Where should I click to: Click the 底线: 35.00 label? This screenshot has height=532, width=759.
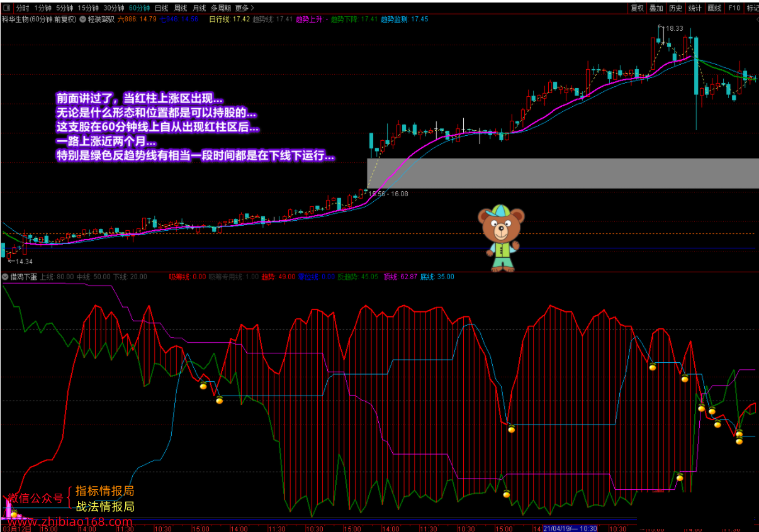[x=437, y=277]
